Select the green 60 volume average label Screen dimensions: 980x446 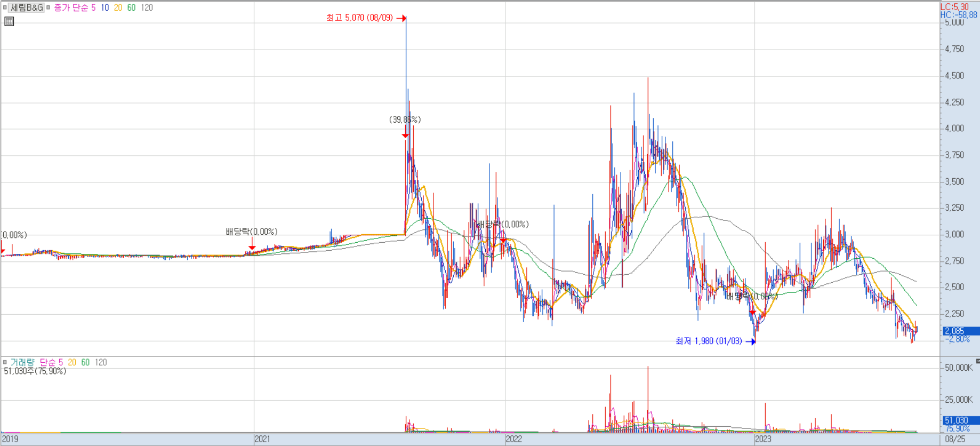tap(85, 362)
